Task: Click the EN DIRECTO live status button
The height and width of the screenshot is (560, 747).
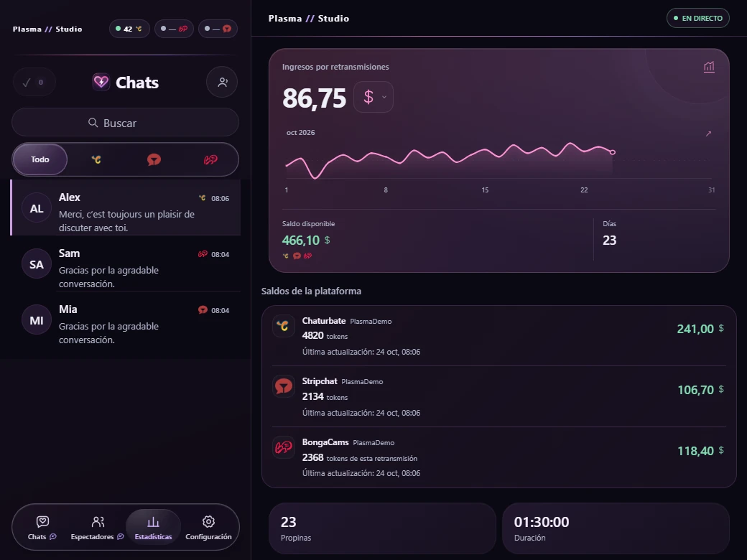Action: (x=698, y=18)
